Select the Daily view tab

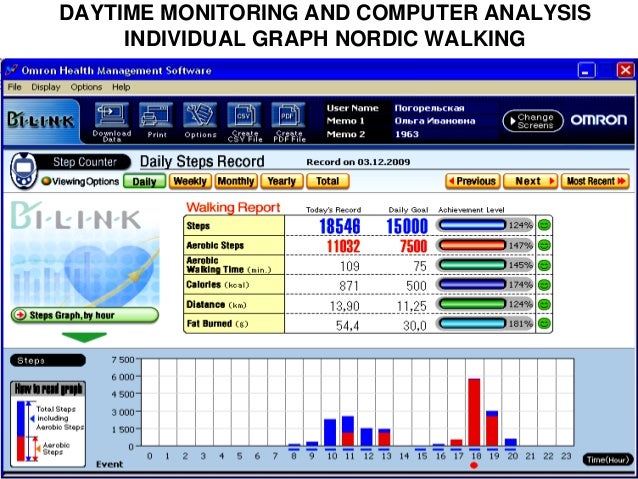144,182
